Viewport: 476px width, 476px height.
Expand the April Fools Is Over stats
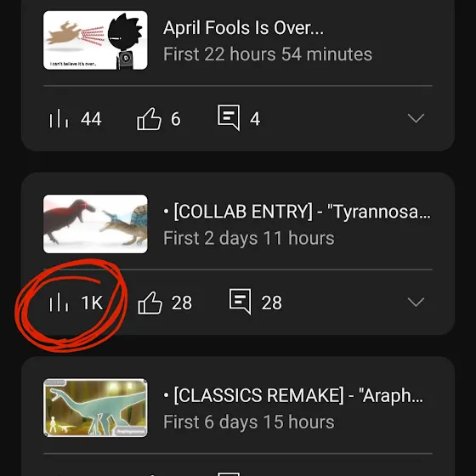[416, 118]
